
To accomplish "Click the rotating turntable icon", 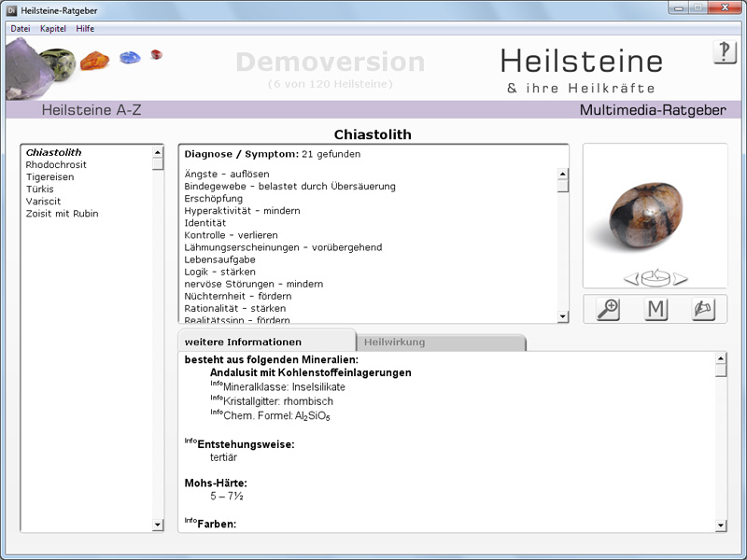I will 655,277.
